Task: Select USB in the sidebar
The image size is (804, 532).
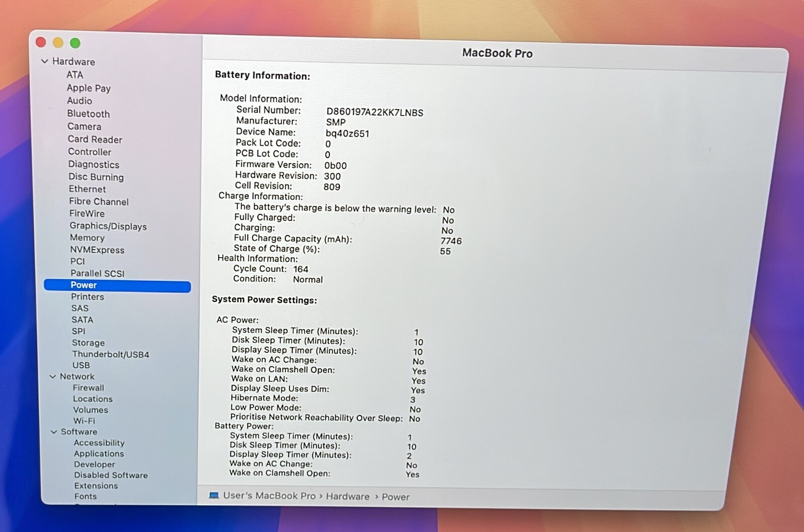Action: coord(81,365)
